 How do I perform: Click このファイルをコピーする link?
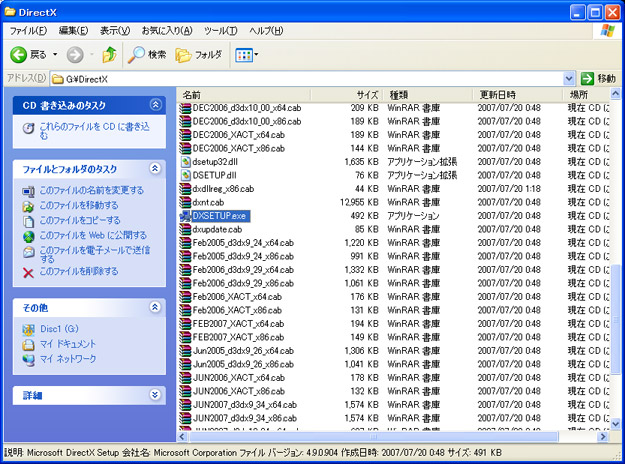click(80, 220)
